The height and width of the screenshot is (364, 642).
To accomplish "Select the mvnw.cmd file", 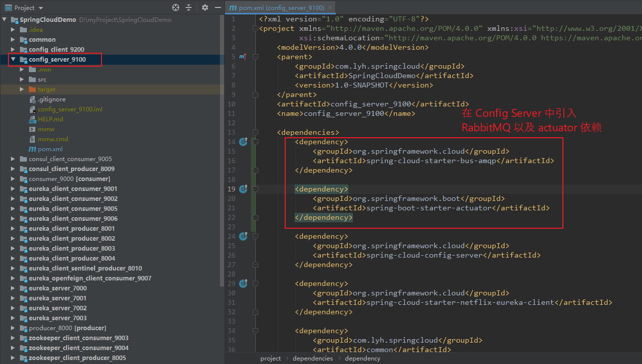I will click(53, 139).
